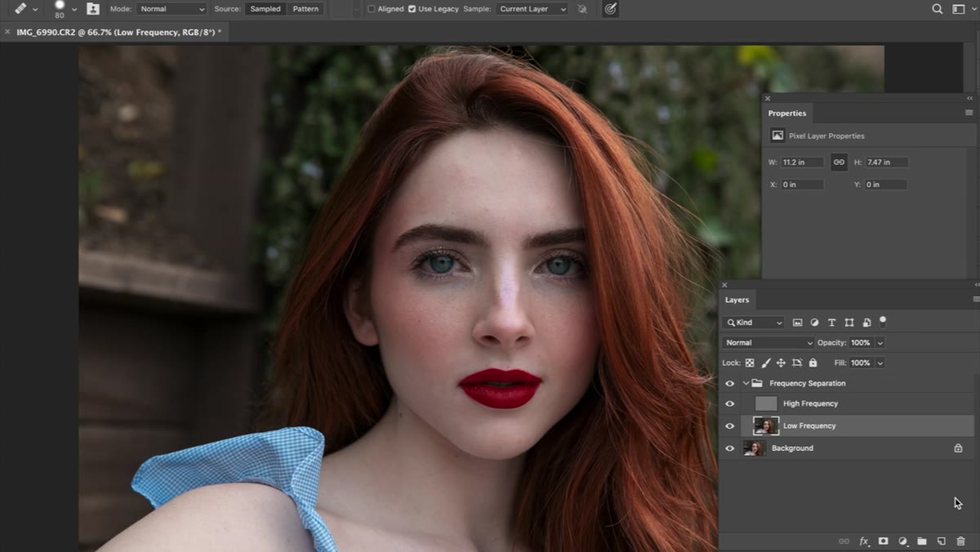Viewport: 980px width, 552px height.
Task: Hide the Frequency Separation group
Action: pos(730,383)
